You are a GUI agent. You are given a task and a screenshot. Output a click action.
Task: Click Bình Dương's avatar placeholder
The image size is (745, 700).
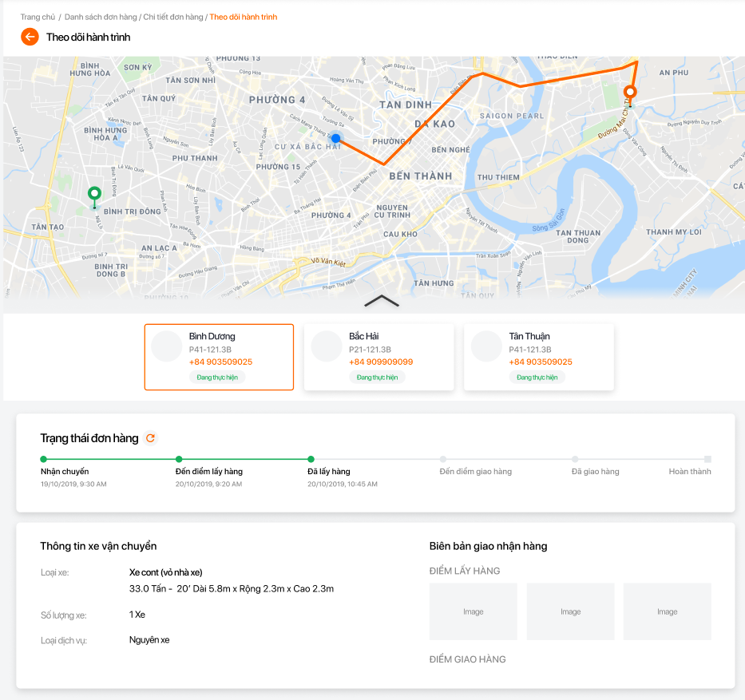167,346
